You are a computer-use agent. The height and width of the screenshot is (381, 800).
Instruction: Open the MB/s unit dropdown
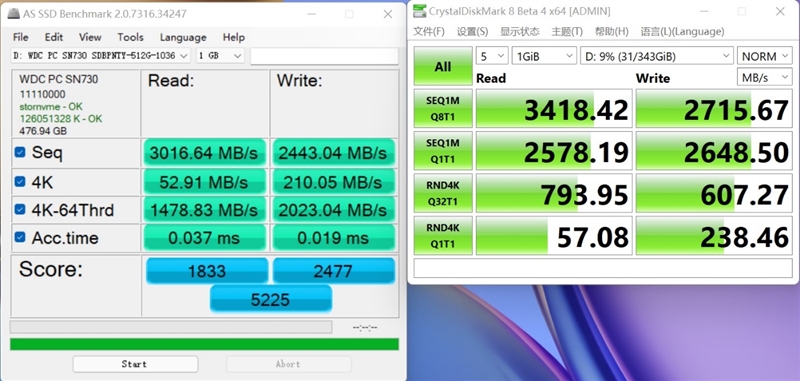(x=765, y=78)
